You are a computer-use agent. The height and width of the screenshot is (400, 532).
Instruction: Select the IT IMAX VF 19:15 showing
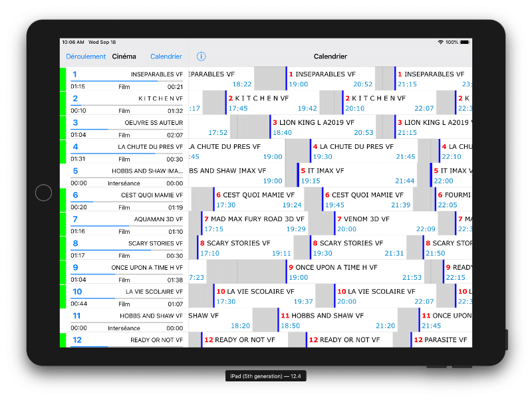pyautogui.click(x=357, y=175)
